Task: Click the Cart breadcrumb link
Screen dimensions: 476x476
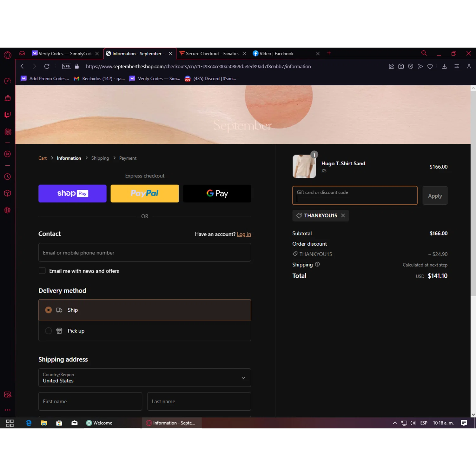Action: [x=43, y=158]
